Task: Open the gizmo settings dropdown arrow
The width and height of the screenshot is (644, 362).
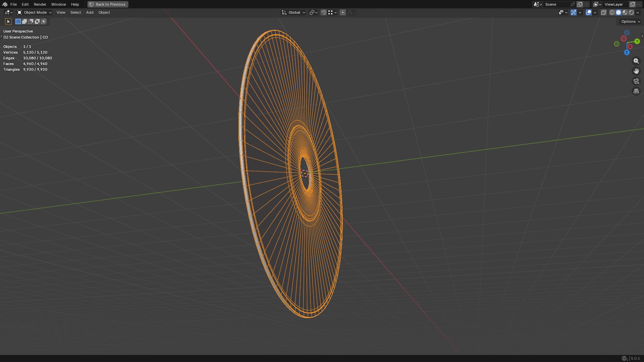Action: [580, 12]
